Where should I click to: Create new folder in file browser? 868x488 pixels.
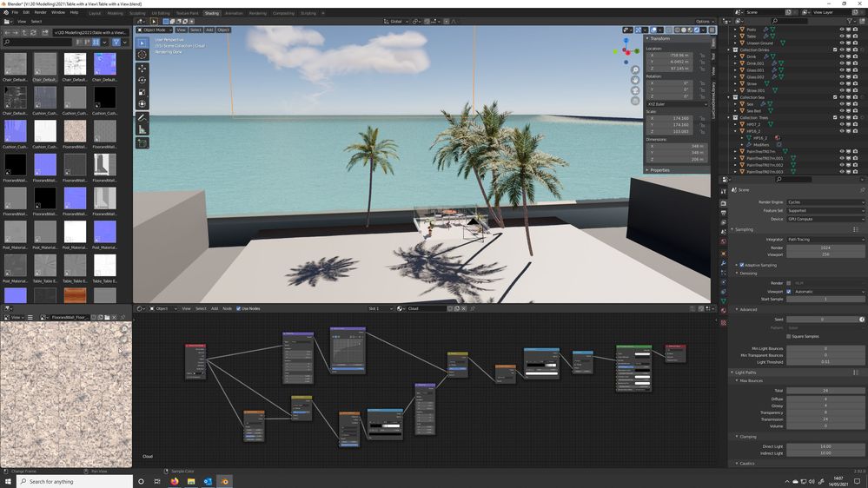point(45,33)
